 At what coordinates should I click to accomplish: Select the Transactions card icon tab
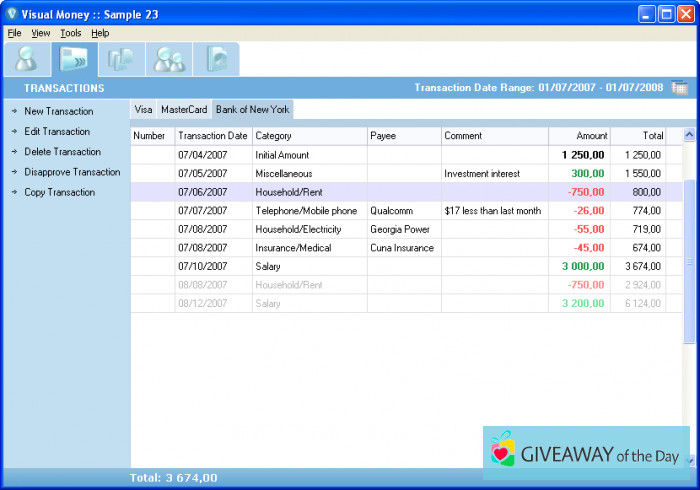[74, 59]
